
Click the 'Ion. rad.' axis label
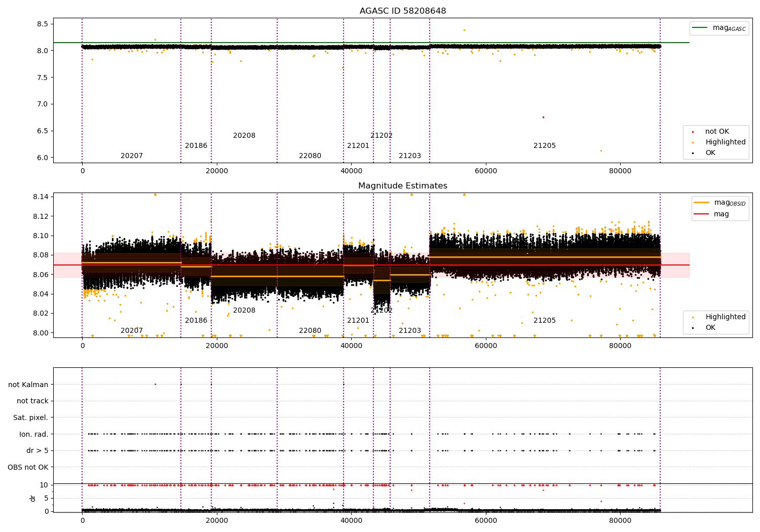34,434
